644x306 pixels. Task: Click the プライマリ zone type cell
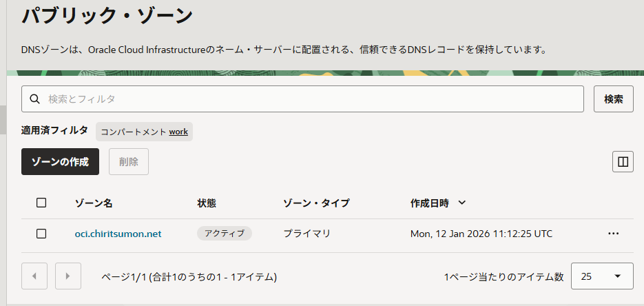pos(307,234)
